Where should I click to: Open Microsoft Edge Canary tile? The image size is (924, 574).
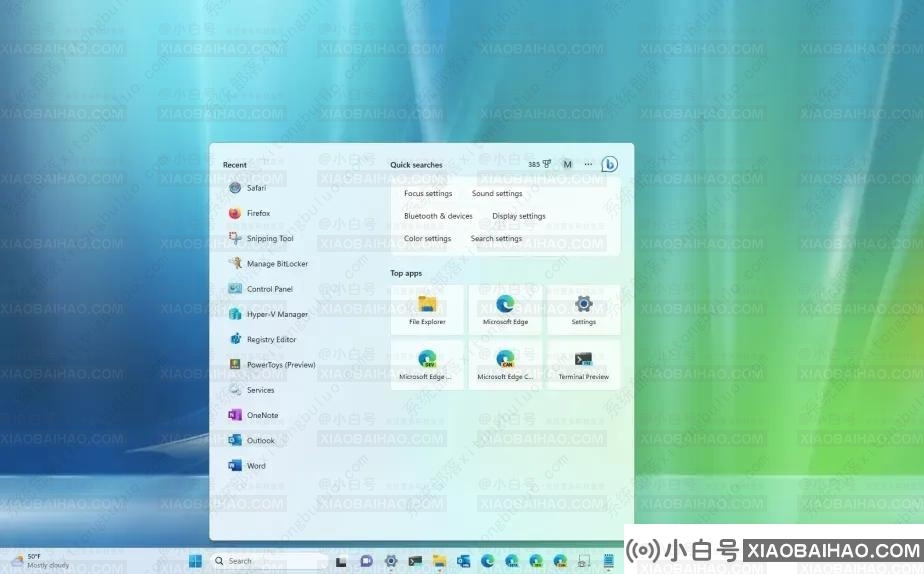click(505, 364)
